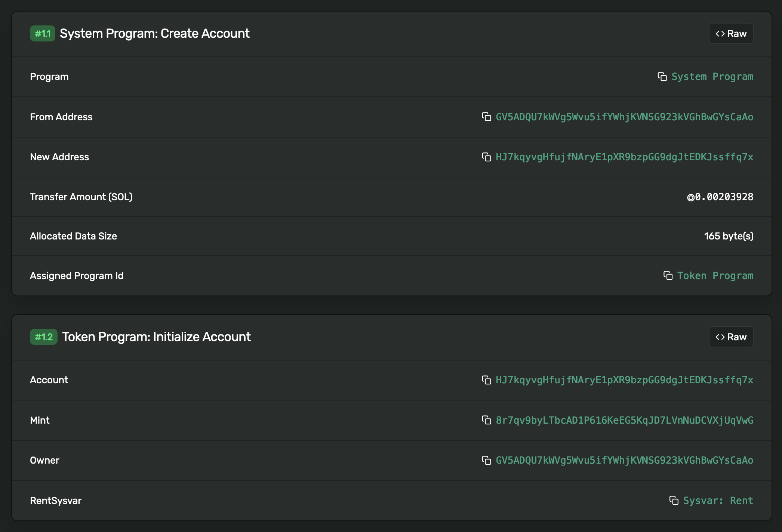The height and width of the screenshot is (532, 782).
Task: Open the System Program link
Action: 712,77
